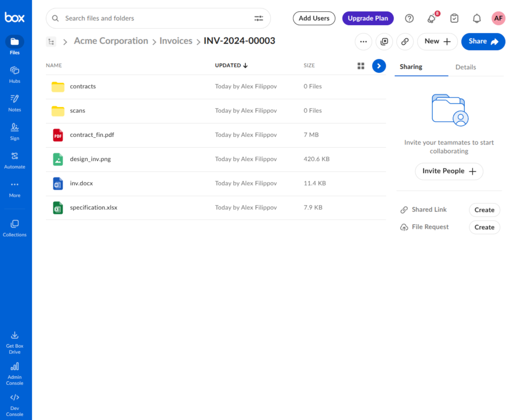This screenshot has height=420, width=517.
Task: Click the PDF file icon
Action: pyautogui.click(x=58, y=135)
